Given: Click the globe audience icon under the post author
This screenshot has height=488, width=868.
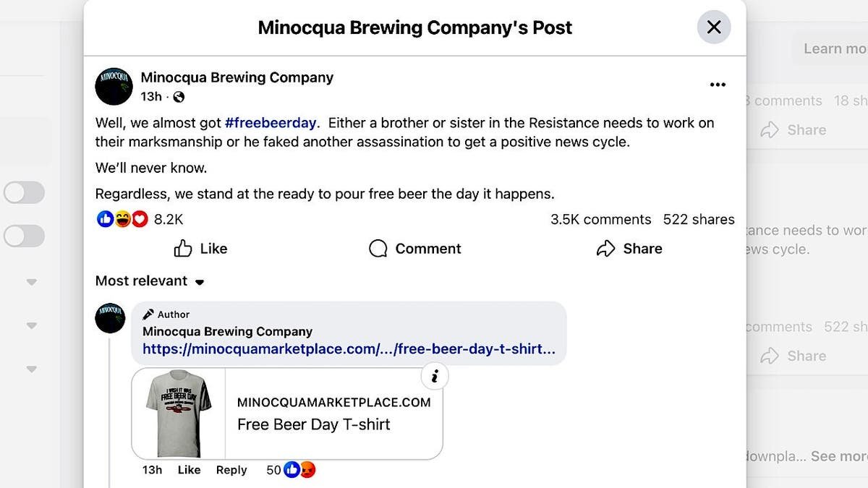Looking at the screenshot, I should coord(178,96).
